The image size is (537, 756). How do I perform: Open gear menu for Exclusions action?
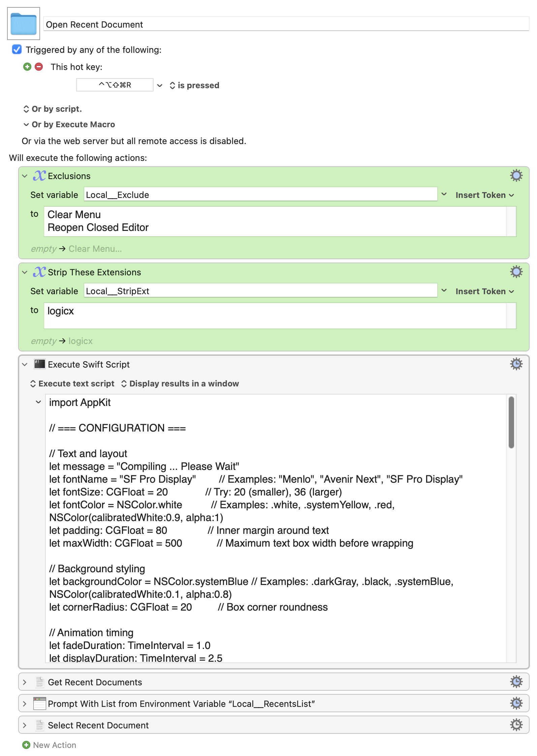[x=516, y=176]
